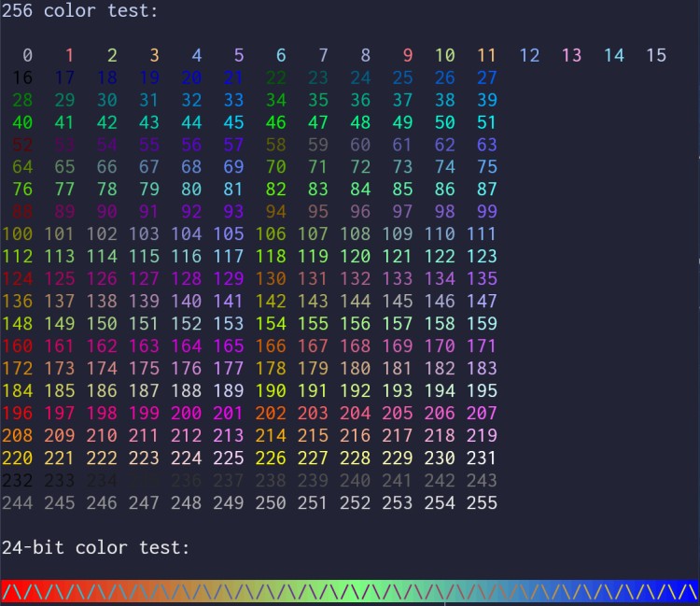
Task: Click the lime number 154
Action: tap(271, 323)
